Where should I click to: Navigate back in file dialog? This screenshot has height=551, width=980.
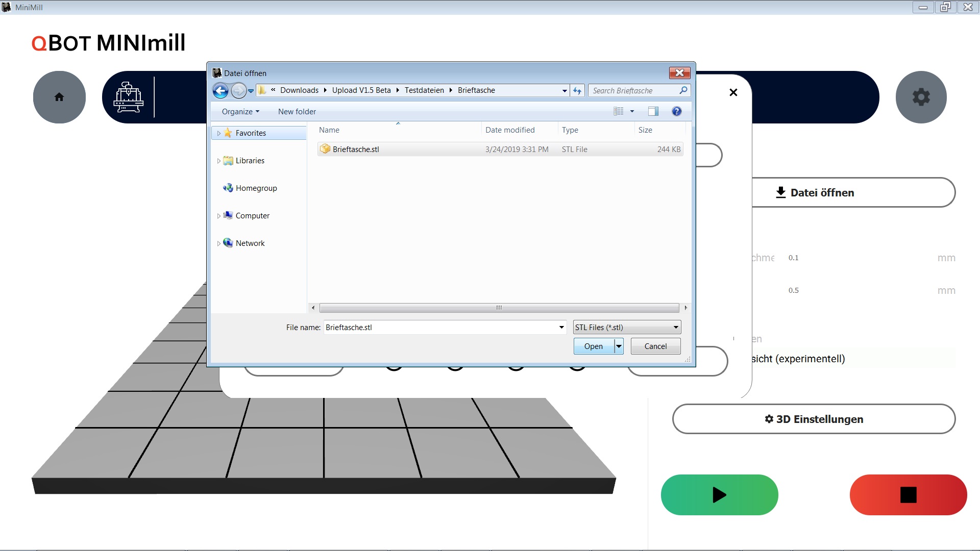click(220, 91)
